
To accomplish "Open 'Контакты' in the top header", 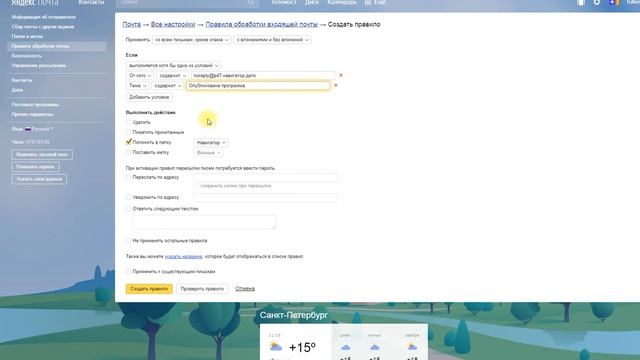I will point(91,2).
